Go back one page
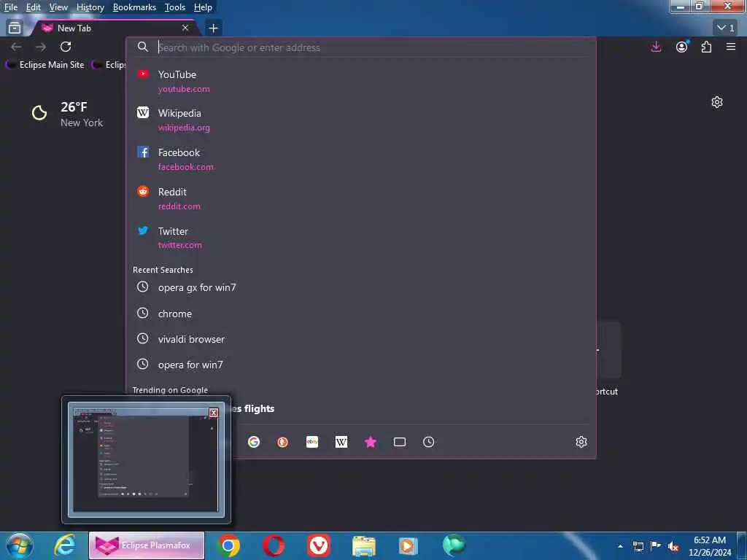 [x=16, y=47]
